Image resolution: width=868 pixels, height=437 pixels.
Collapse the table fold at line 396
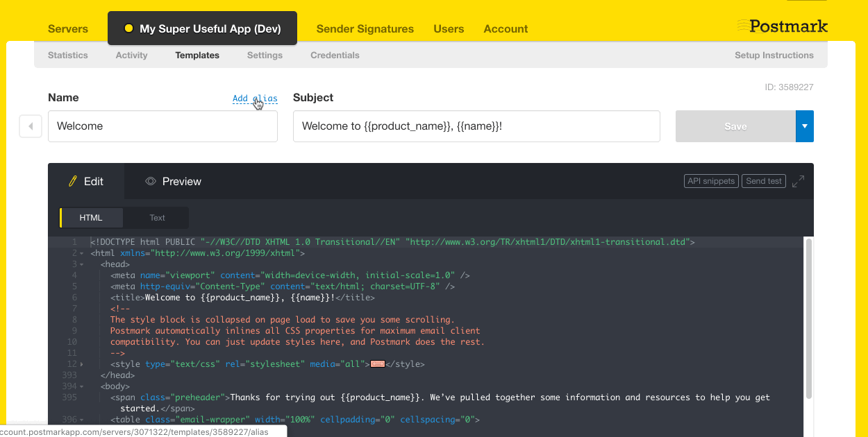(x=82, y=420)
